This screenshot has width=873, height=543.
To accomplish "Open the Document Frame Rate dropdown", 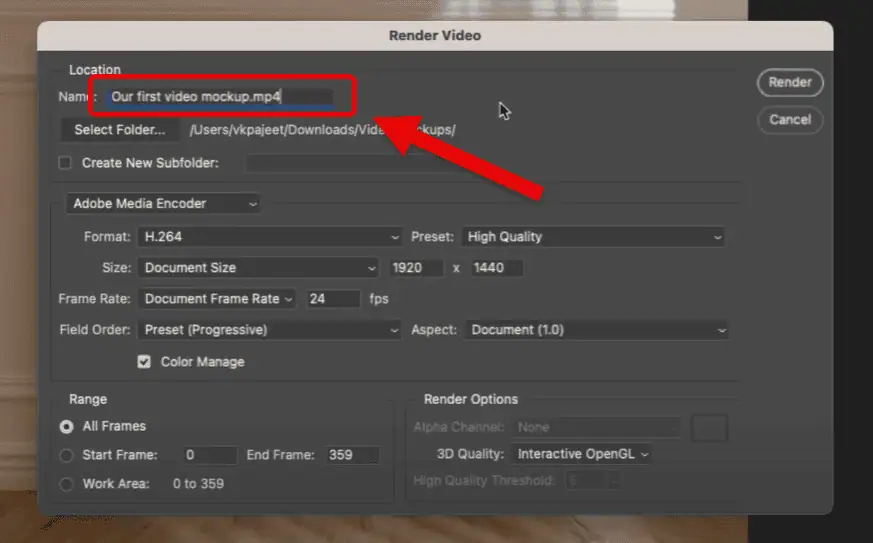I will (217, 299).
